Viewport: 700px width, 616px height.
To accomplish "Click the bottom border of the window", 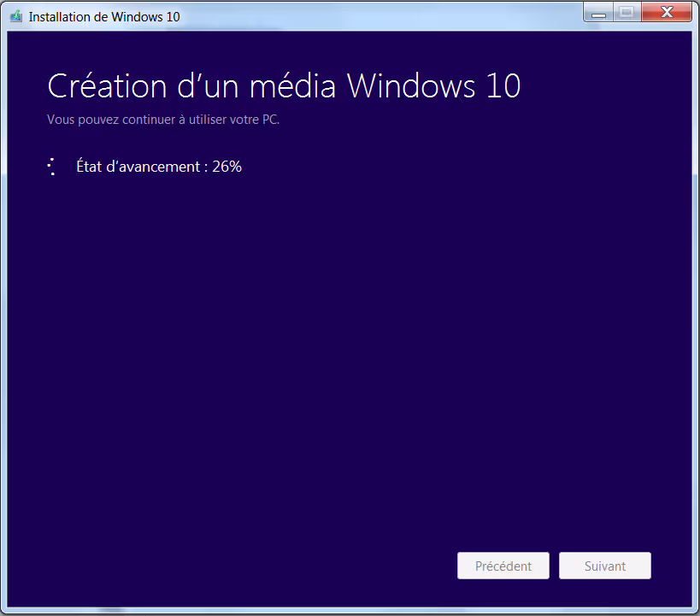I will coord(342,611).
